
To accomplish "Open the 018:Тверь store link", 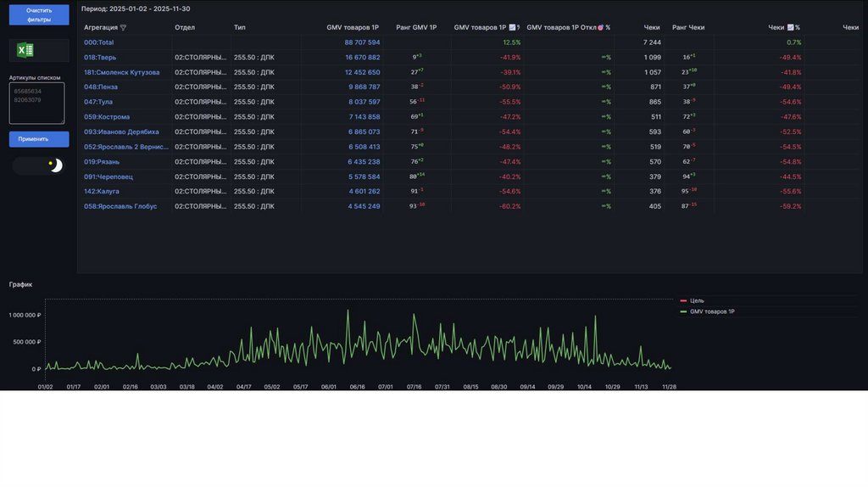I will click(100, 58).
